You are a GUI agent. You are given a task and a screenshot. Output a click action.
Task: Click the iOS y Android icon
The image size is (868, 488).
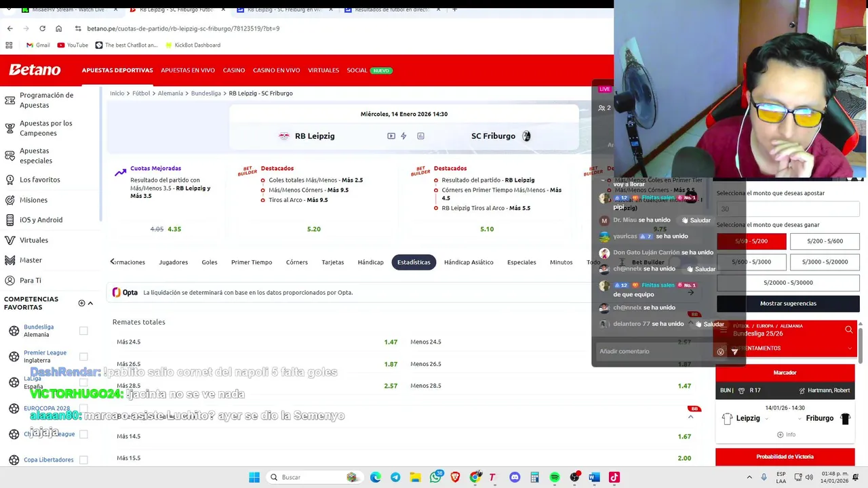9,220
